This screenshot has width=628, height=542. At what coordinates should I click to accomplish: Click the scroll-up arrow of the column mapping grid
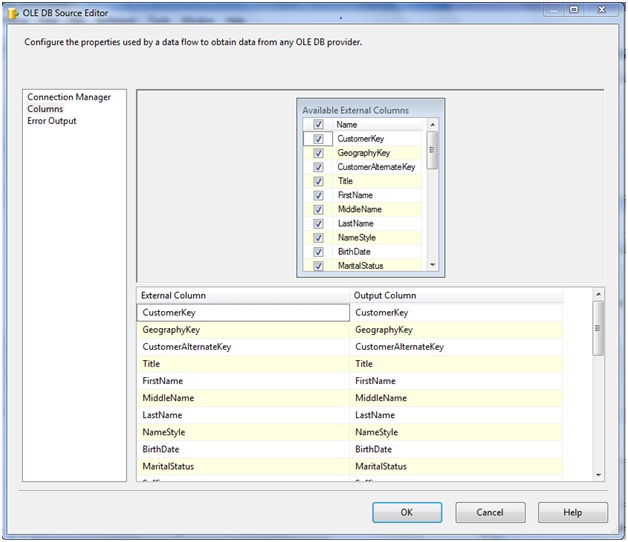coord(598,295)
